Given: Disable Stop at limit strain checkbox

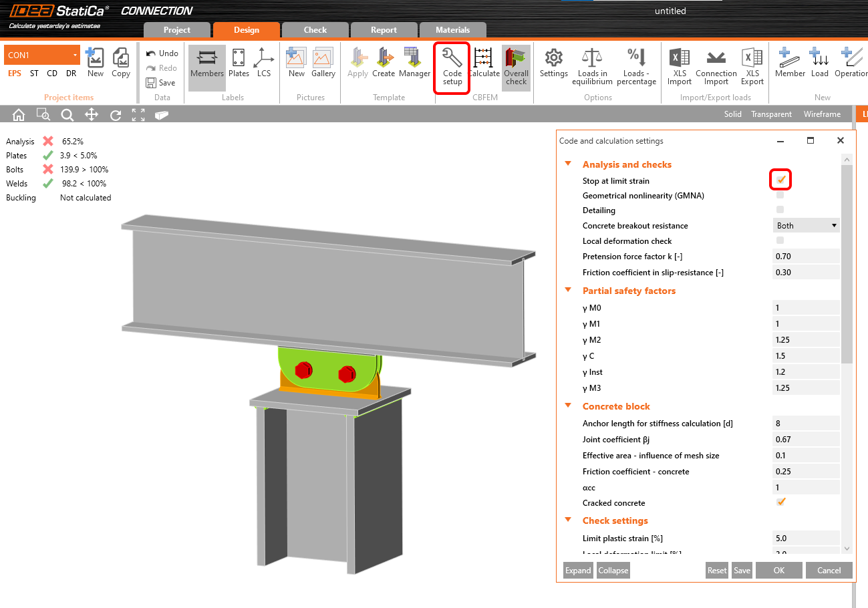Looking at the screenshot, I should click(x=780, y=180).
